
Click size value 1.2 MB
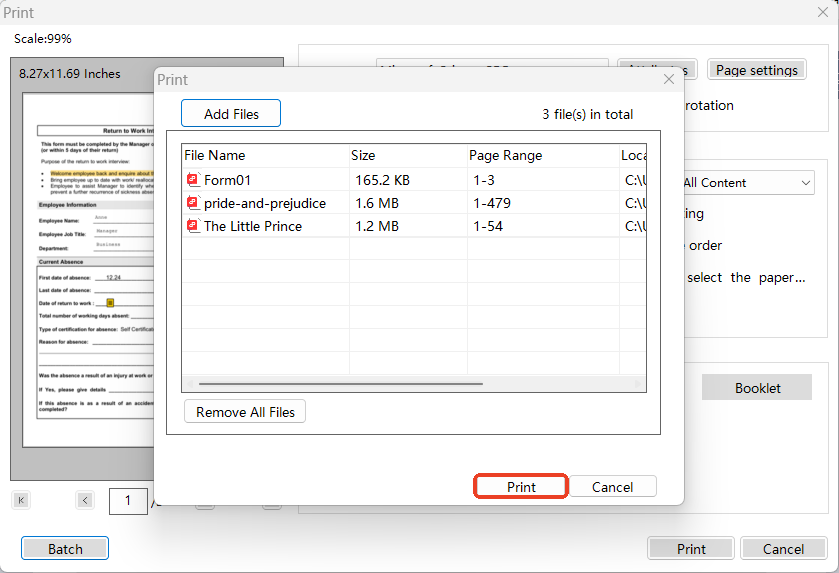[x=377, y=226]
